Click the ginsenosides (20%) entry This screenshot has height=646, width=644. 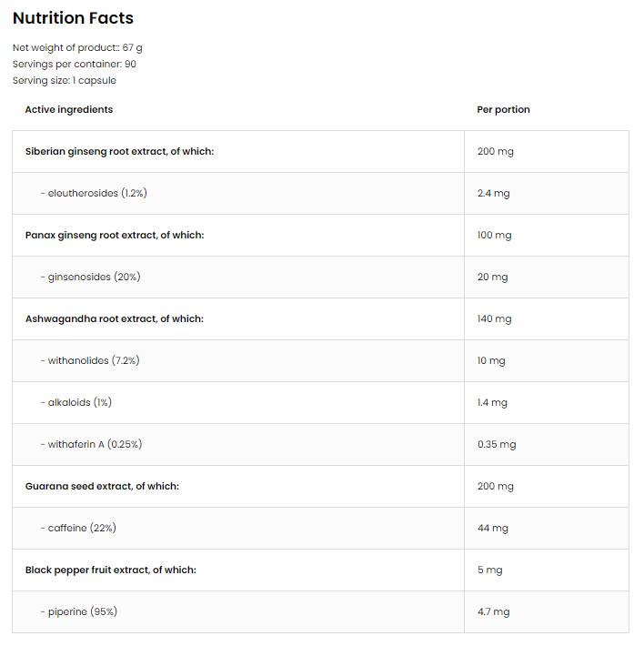90,277
